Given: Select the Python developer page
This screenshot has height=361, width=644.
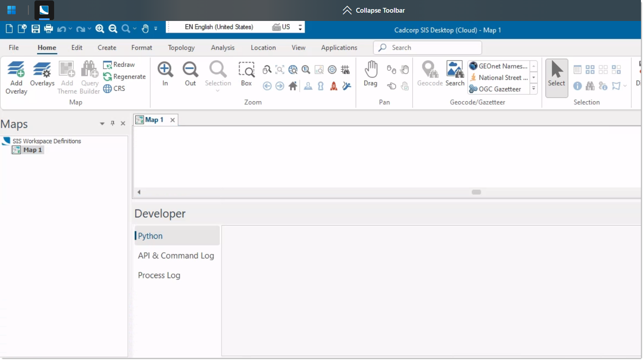Looking at the screenshot, I should 177,236.
